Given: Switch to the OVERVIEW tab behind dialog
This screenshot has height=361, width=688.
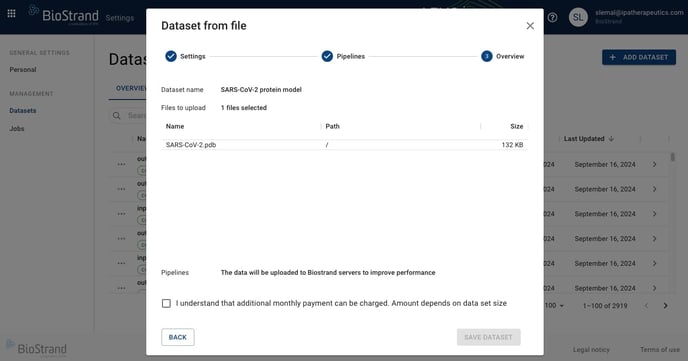Looking at the screenshot, I should 131,88.
